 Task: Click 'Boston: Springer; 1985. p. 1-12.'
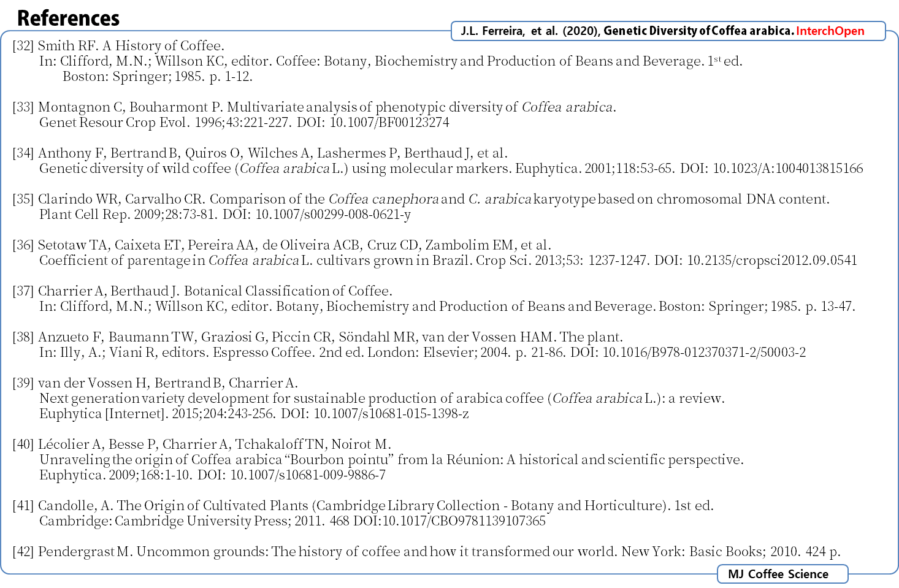(158, 77)
